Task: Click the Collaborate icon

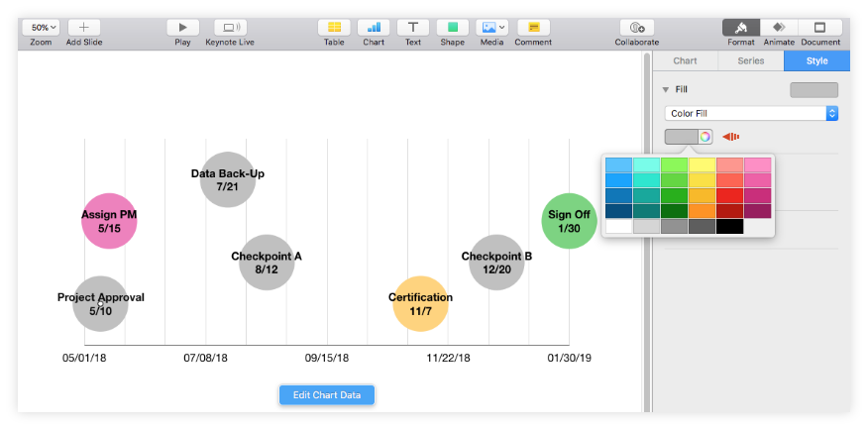Action: 637,27
